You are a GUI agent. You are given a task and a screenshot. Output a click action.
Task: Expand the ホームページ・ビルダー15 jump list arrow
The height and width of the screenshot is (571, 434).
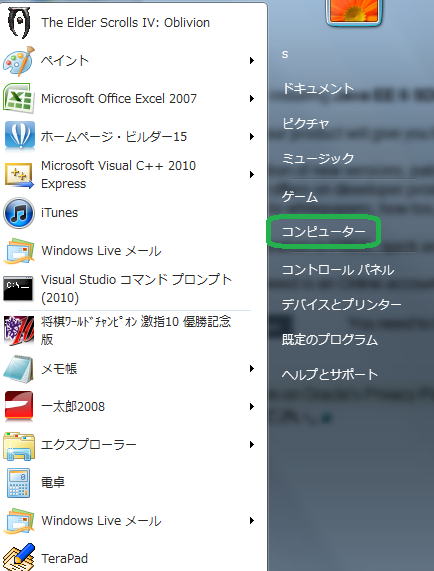252,137
